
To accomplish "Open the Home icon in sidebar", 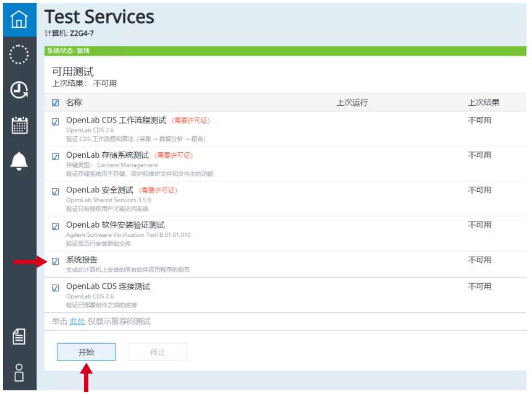I will [19, 19].
